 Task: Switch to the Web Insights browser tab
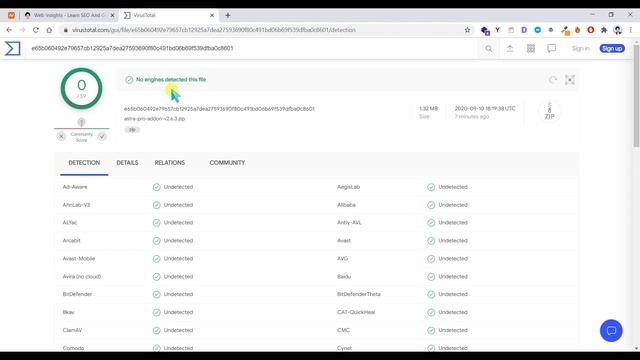tap(69, 16)
